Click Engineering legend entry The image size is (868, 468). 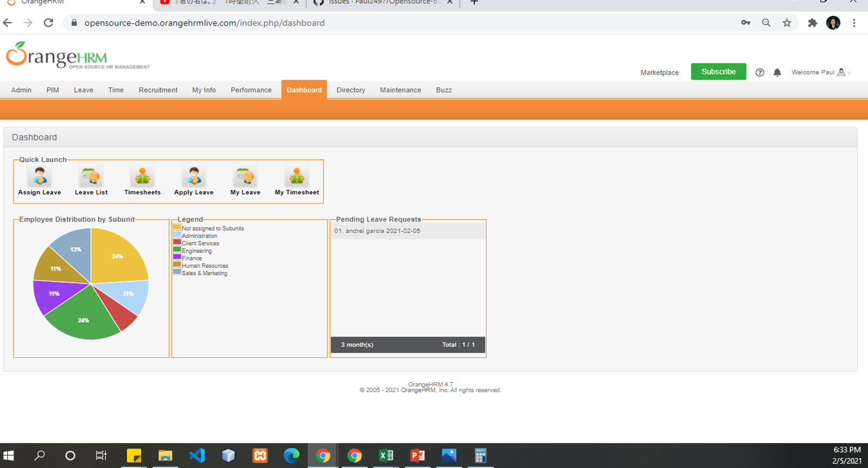(x=196, y=251)
